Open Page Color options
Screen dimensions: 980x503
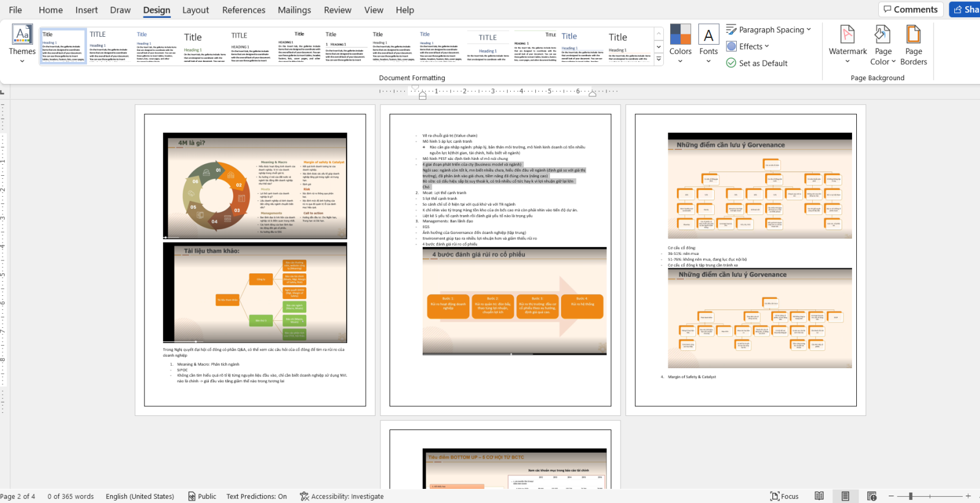[x=883, y=44]
